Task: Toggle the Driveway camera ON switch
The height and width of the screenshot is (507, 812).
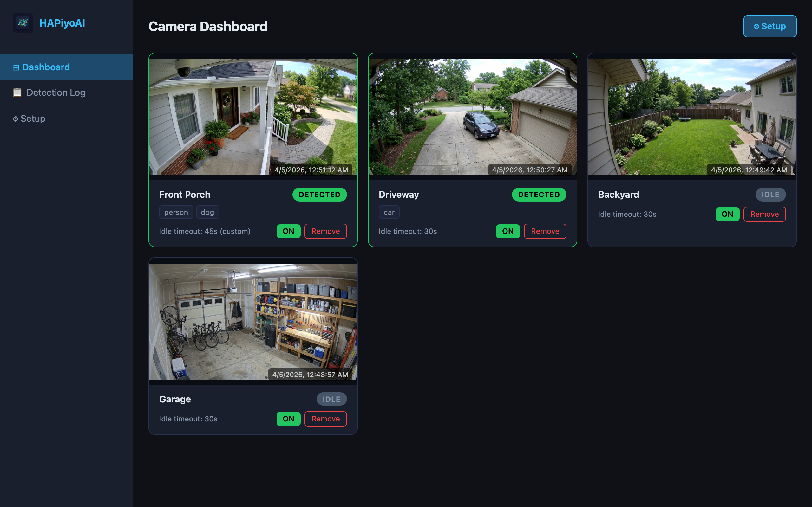Action: (x=508, y=231)
